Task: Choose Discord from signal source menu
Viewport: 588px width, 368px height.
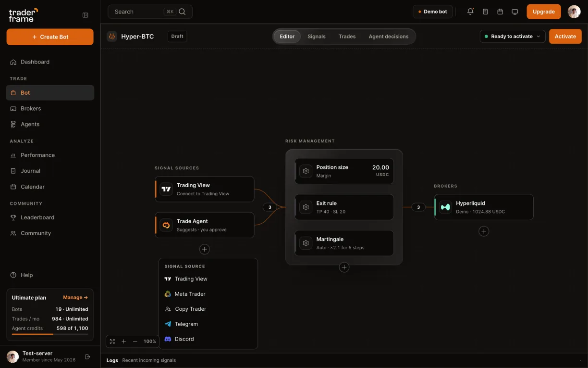Action: click(208, 339)
